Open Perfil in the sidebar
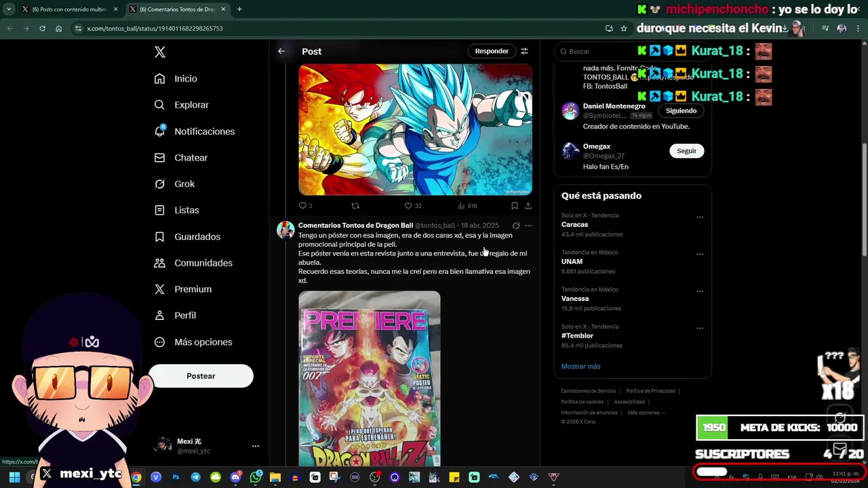The width and height of the screenshot is (868, 488). (x=175, y=315)
